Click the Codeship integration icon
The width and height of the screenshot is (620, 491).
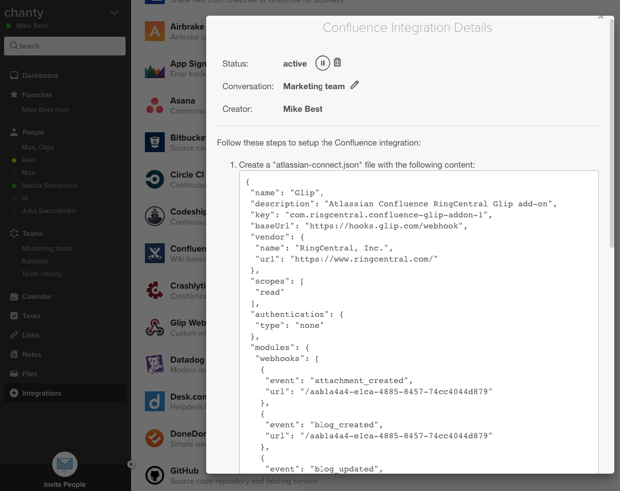click(x=155, y=216)
